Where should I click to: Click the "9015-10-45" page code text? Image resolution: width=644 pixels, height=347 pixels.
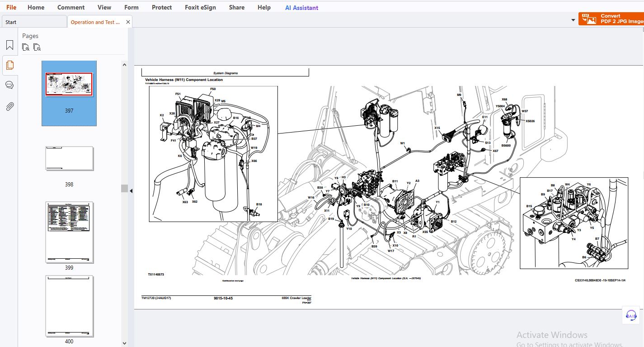pyautogui.click(x=223, y=298)
